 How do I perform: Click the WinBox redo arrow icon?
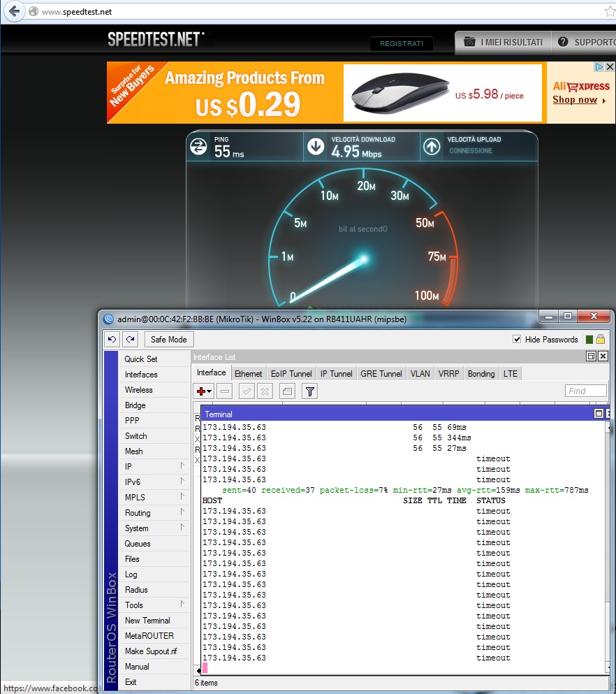click(x=130, y=340)
